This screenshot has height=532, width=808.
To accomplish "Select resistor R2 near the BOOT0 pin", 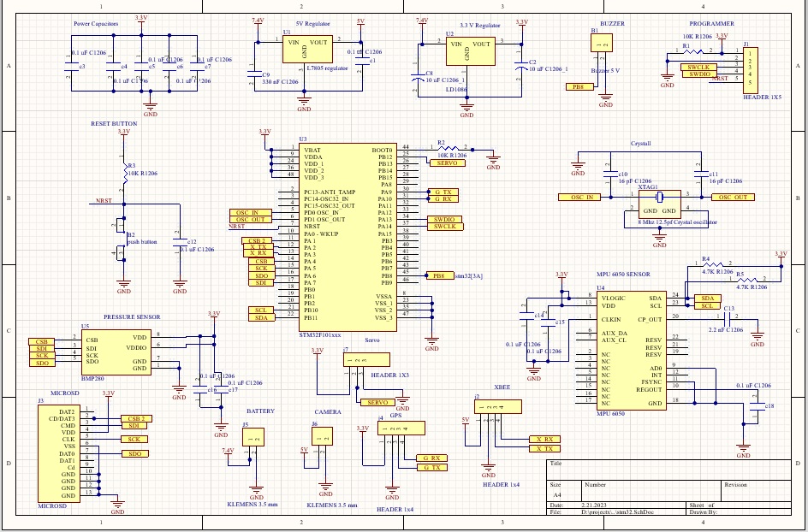I will point(448,148).
